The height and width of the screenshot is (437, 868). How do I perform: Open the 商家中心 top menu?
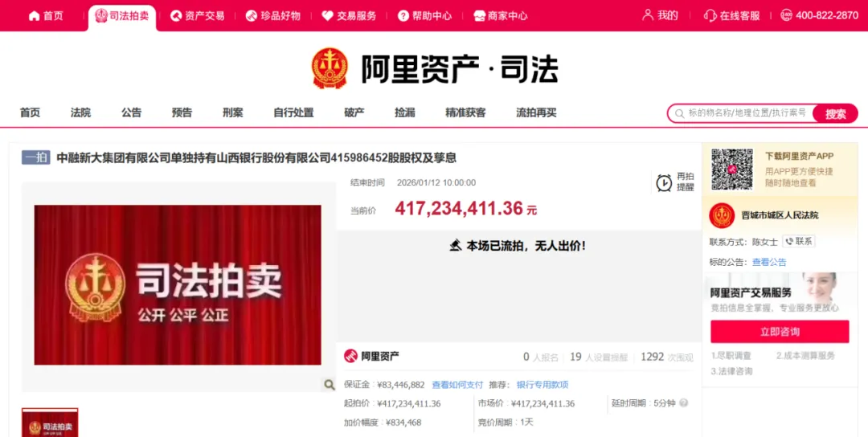pyautogui.click(x=501, y=15)
